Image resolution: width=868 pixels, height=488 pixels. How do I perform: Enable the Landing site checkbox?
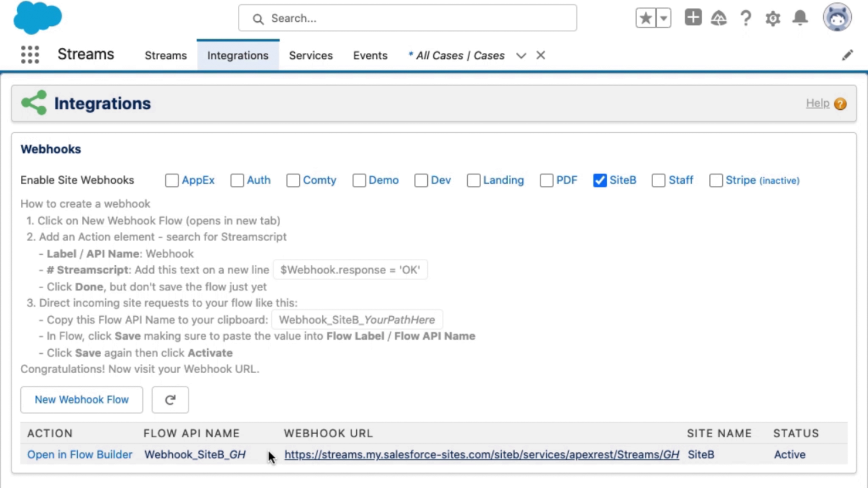[473, 180]
